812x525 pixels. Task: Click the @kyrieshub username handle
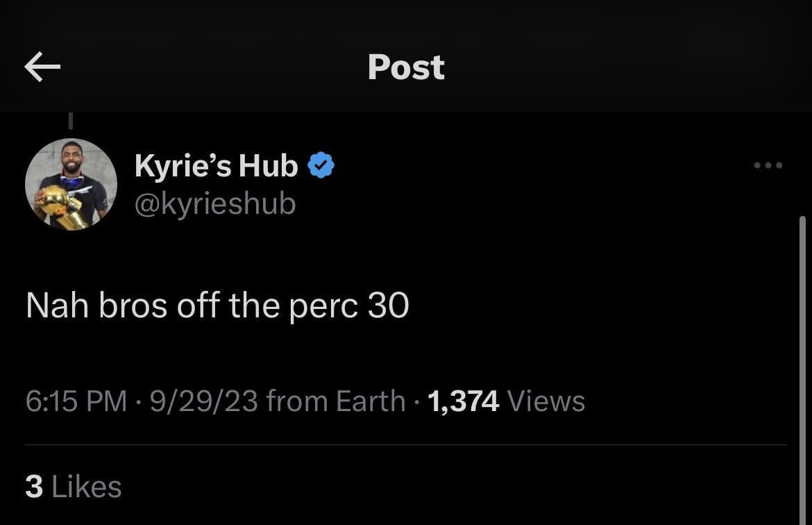tap(215, 203)
